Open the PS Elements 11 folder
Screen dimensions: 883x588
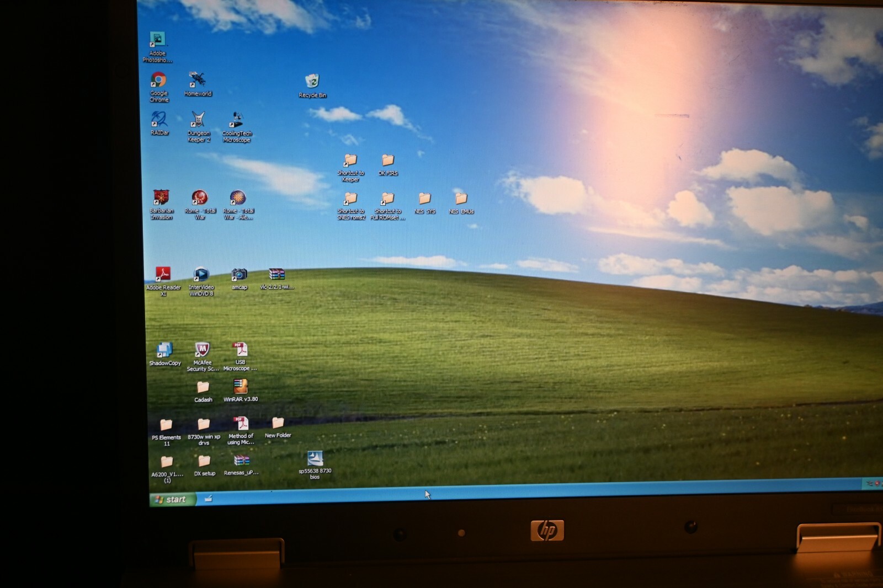click(x=166, y=432)
